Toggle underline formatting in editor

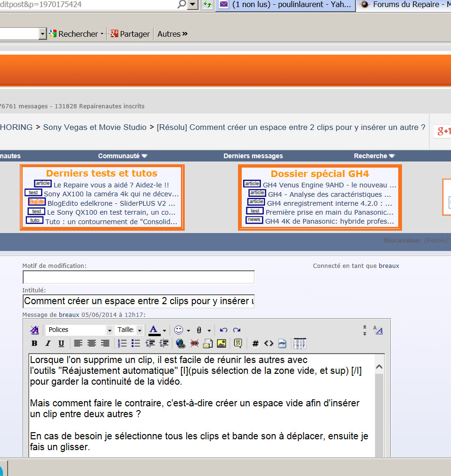(x=61, y=344)
